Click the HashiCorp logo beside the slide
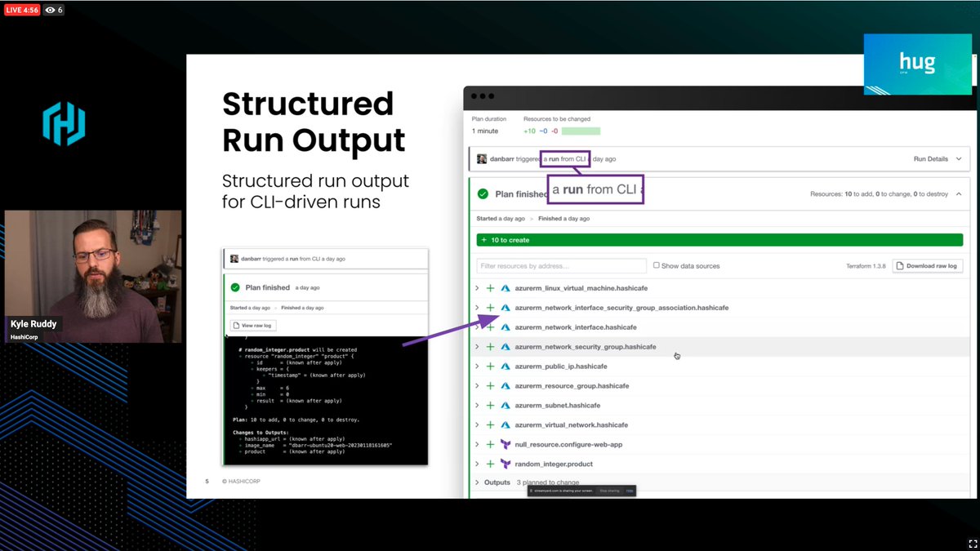The height and width of the screenshot is (551, 980). point(64,124)
